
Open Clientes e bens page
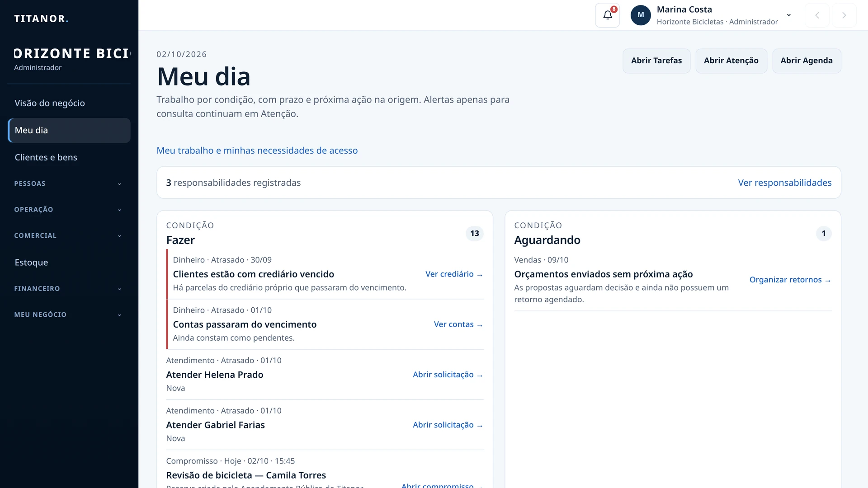point(69,157)
